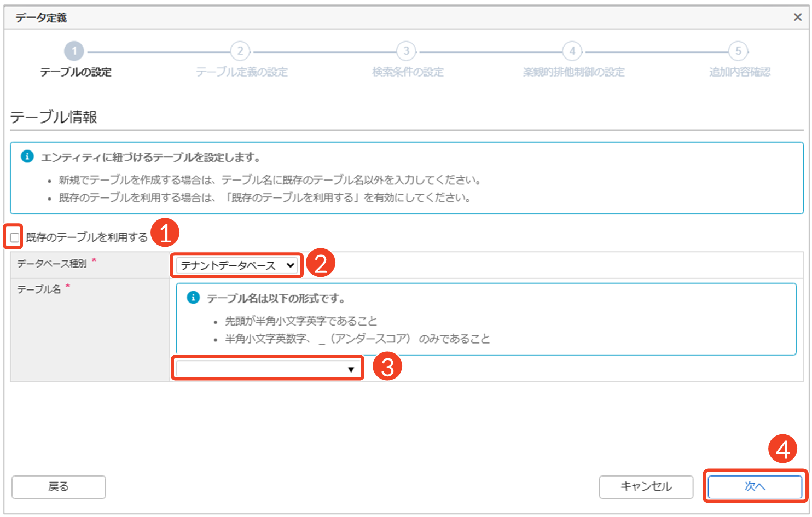Screen dimensions: 812x517
Task: Select 楽観的排他制御の設定 step label
Action: (x=573, y=72)
